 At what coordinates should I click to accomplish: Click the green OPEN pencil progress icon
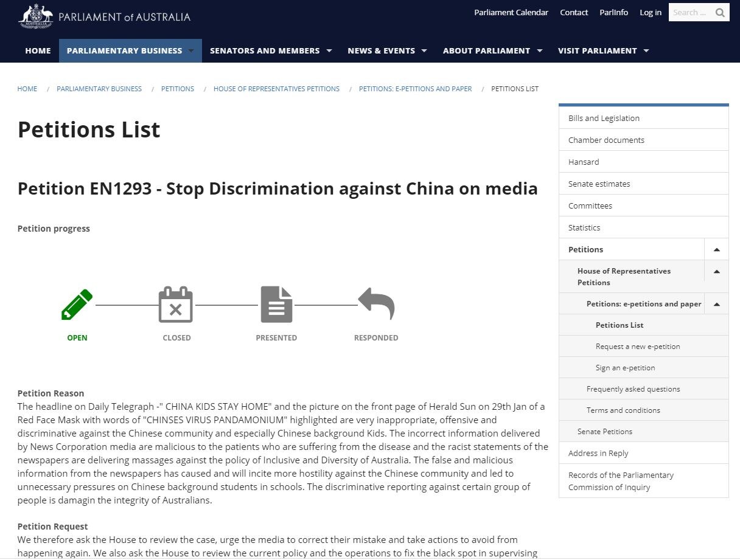[76, 304]
